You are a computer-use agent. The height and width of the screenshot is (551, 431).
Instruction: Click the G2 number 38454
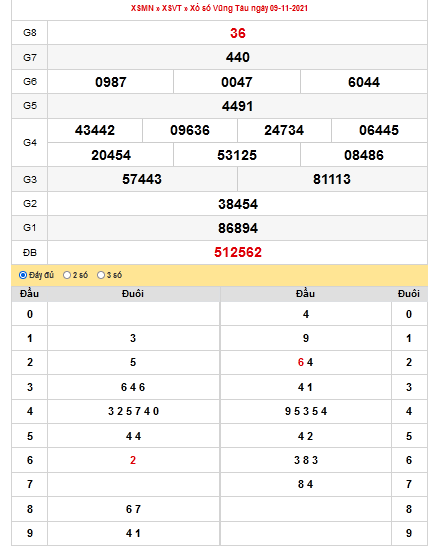point(238,204)
